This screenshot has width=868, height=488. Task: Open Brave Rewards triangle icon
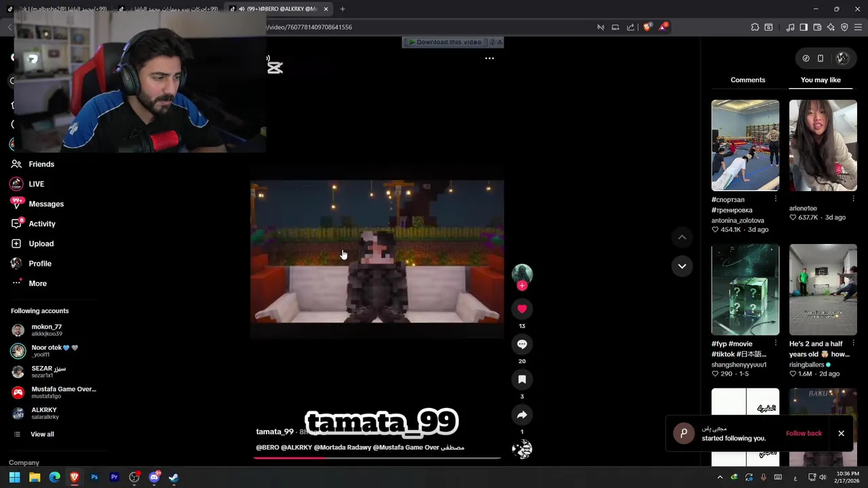pyautogui.click(x=663, y=27)
